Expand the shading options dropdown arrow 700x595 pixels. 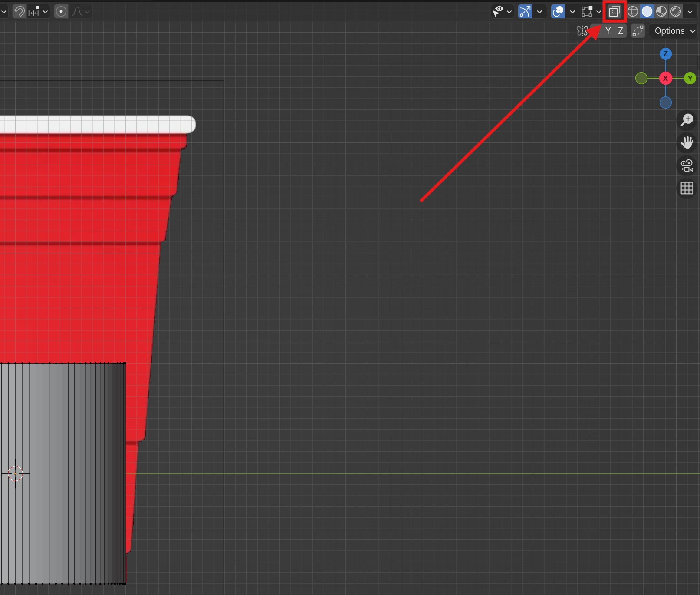point(690,12)
